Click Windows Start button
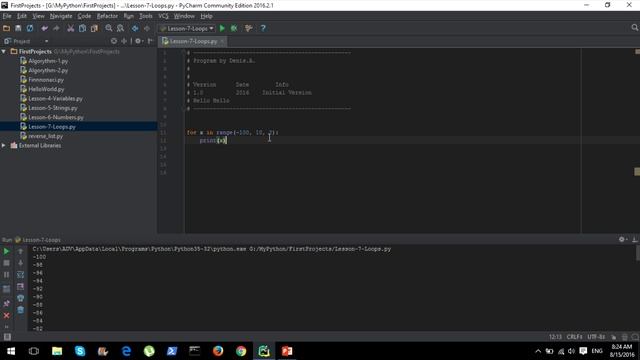The width and height of the screenshot is (640, 360). point(11,351)
